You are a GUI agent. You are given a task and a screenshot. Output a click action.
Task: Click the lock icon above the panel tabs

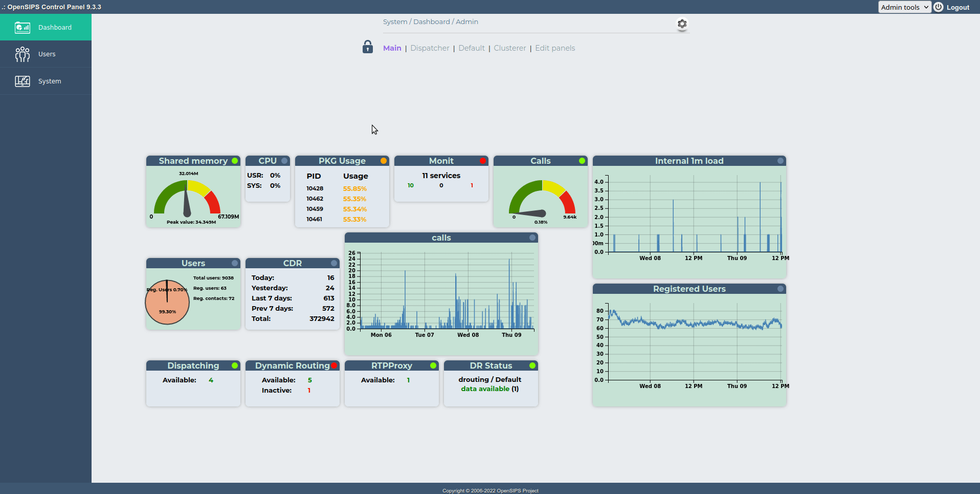[367, 47]
